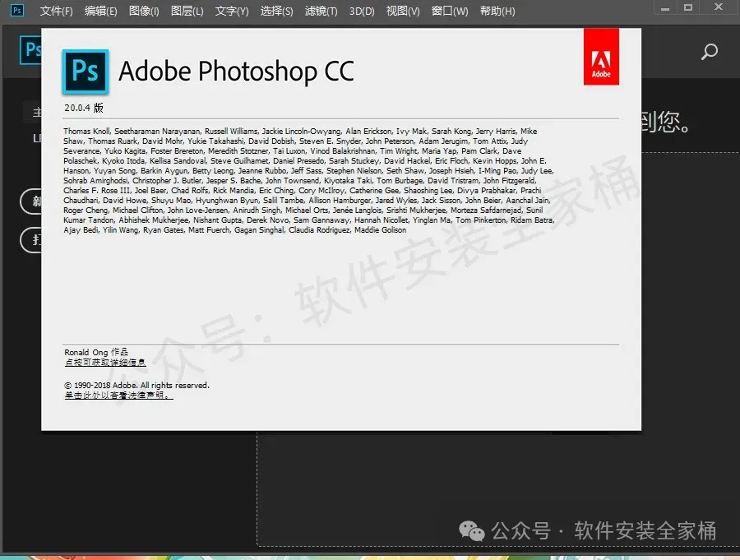740x560 pixels.
Task: Open the 窗口(W) menu
Action: [449, 11]
